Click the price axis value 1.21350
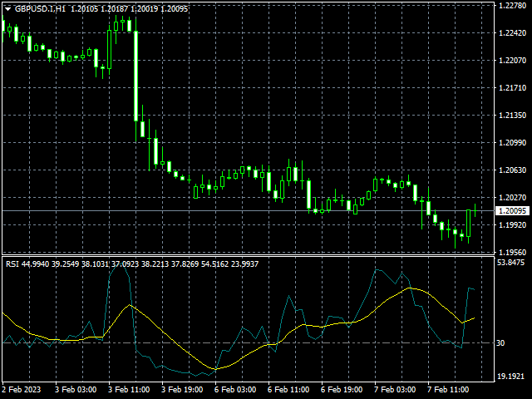The width and height of the screenshot is (532, 399). click(x=512, y=116)
